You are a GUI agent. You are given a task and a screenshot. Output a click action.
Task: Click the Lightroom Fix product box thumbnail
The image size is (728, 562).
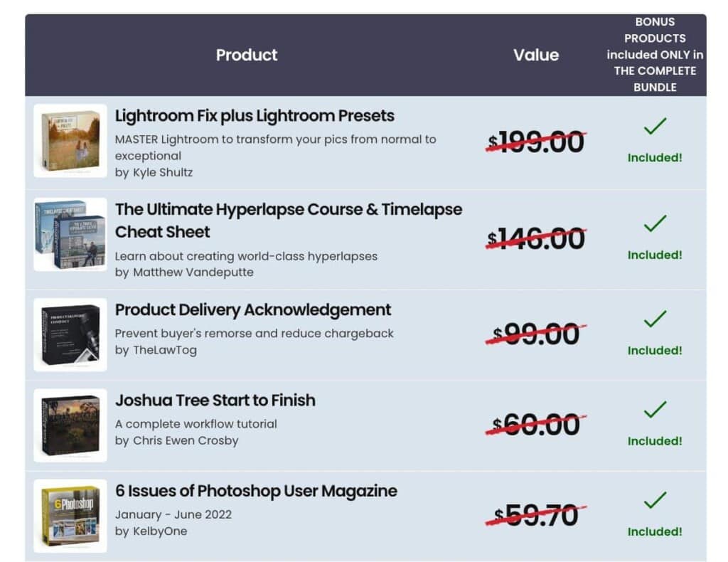(x=70, y=141)
